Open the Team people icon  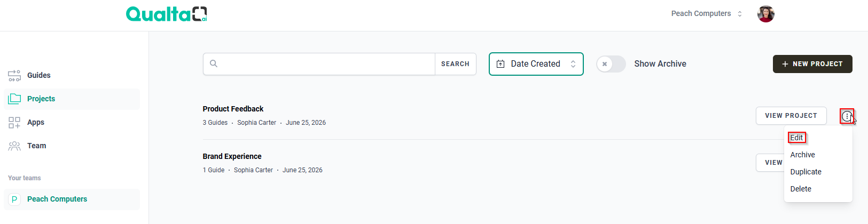14,146
